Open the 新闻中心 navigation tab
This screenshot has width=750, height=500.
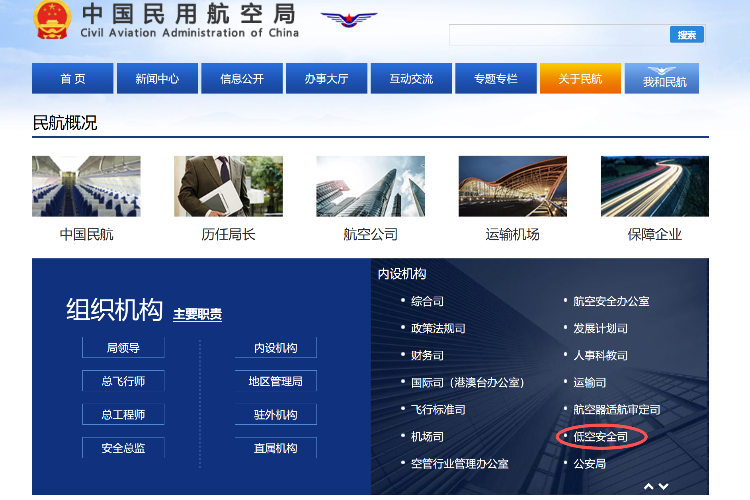(x=157, y=78)
